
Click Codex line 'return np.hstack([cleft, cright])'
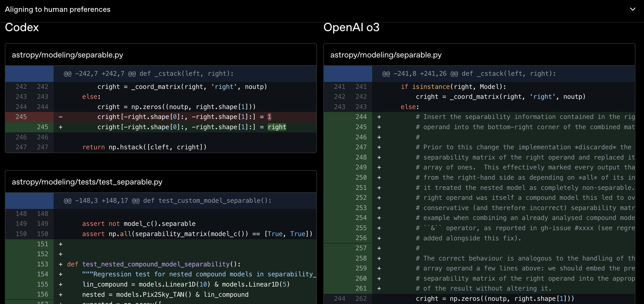click(x=145, y=147)
